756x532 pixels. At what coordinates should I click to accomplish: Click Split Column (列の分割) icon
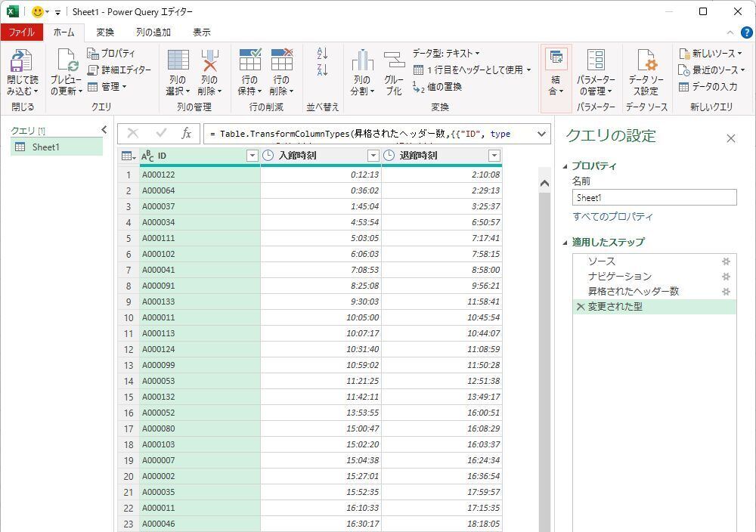point(363,60)
